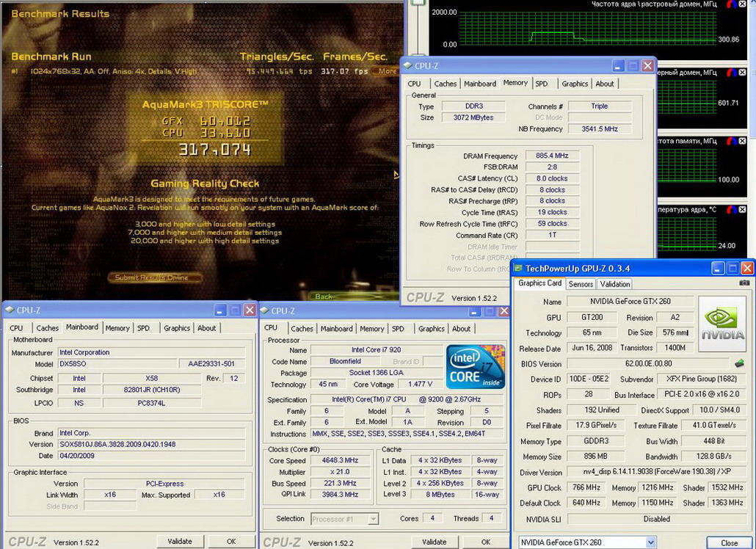This screenshot has width=756, height=549.
Task: Click the magnet icon on the 601.71 MHz graph
Action: point(733,73)
